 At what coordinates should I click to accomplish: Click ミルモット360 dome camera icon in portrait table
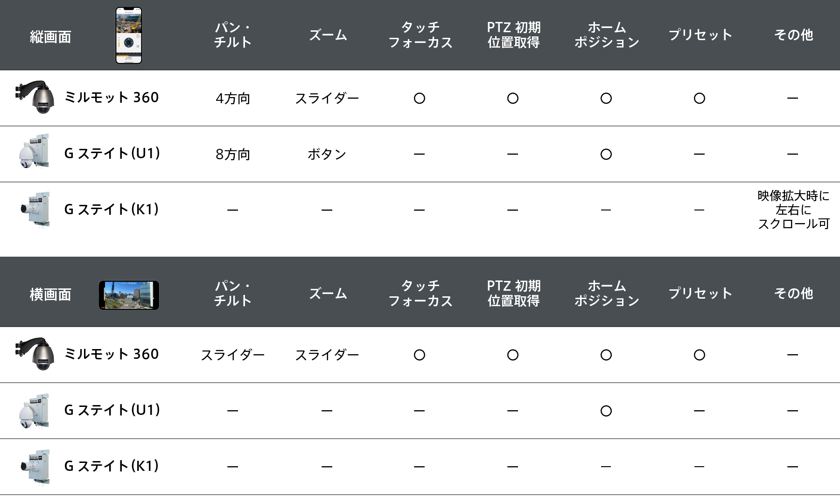(35, 97)
